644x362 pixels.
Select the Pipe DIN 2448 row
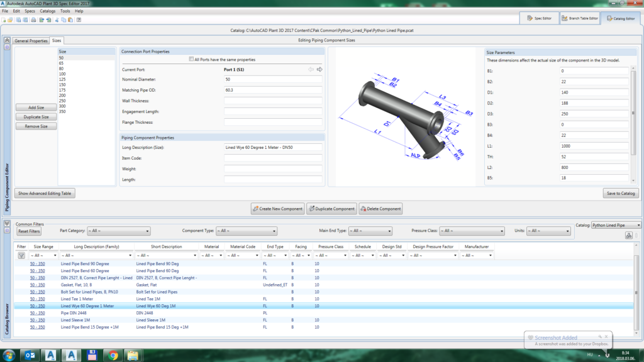[324, 313]
